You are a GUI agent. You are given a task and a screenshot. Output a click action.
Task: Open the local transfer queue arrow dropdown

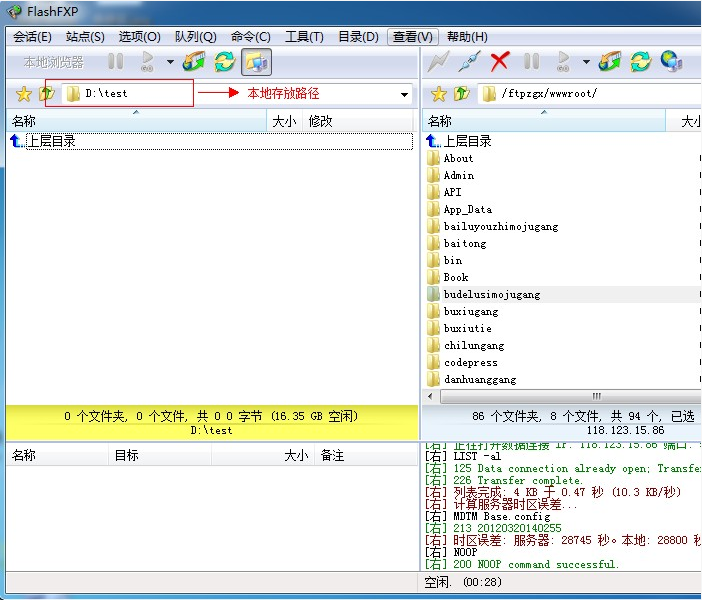point(170,62)
